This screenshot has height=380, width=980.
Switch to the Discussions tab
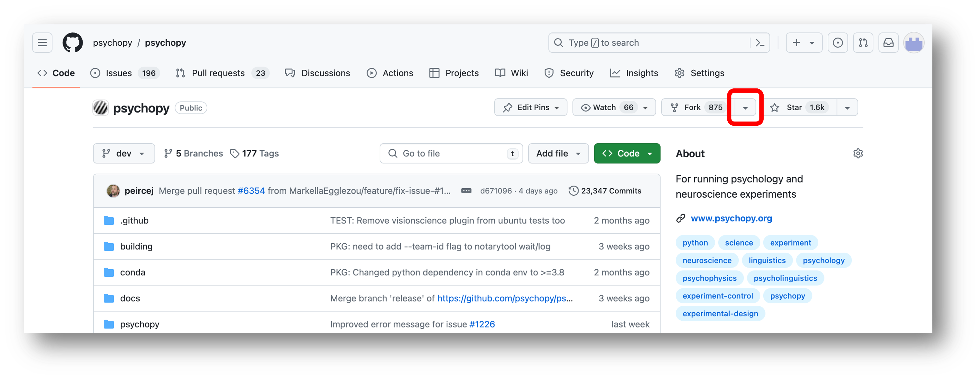click(317, 73)
